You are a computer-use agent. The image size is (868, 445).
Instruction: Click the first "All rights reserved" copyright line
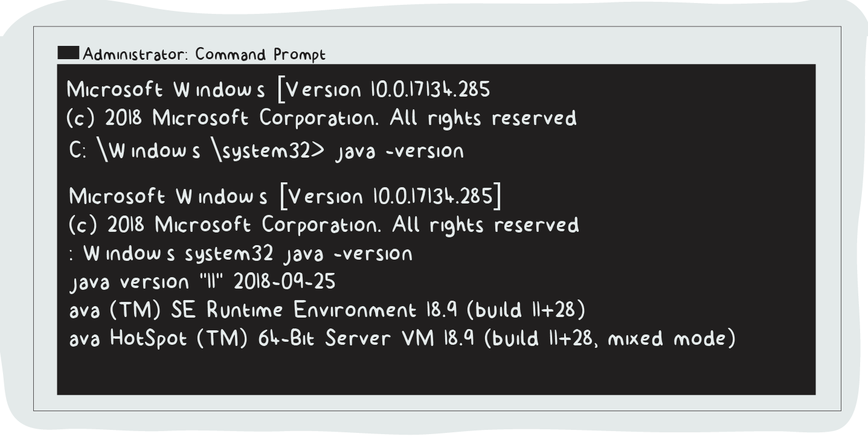point(482,118)
